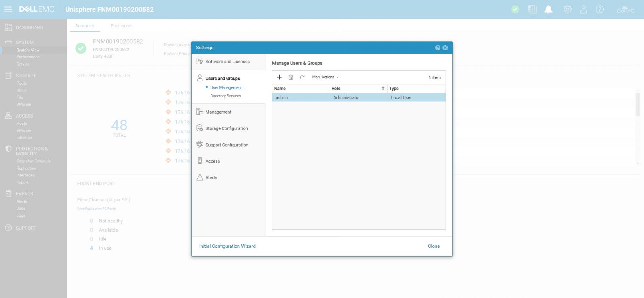Screen dimensions: 644x298
Task: Click the CloudIQ icon
Action: pos(625,10)
